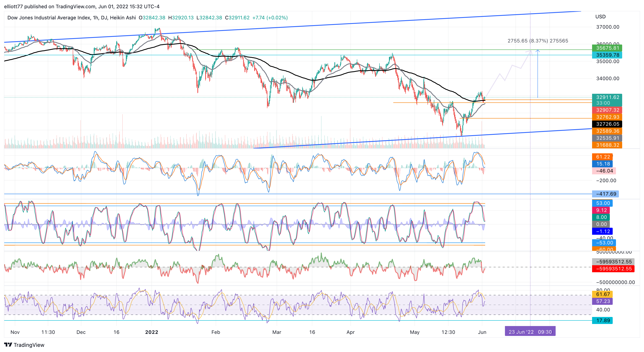
Task: Click the May label on time axis
Action: (x=415, y=332)
